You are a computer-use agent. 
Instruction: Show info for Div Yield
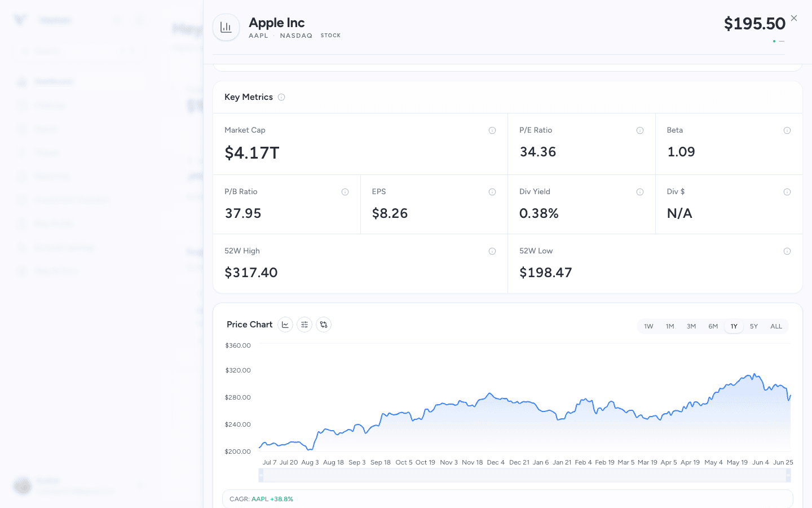point(640,192)
